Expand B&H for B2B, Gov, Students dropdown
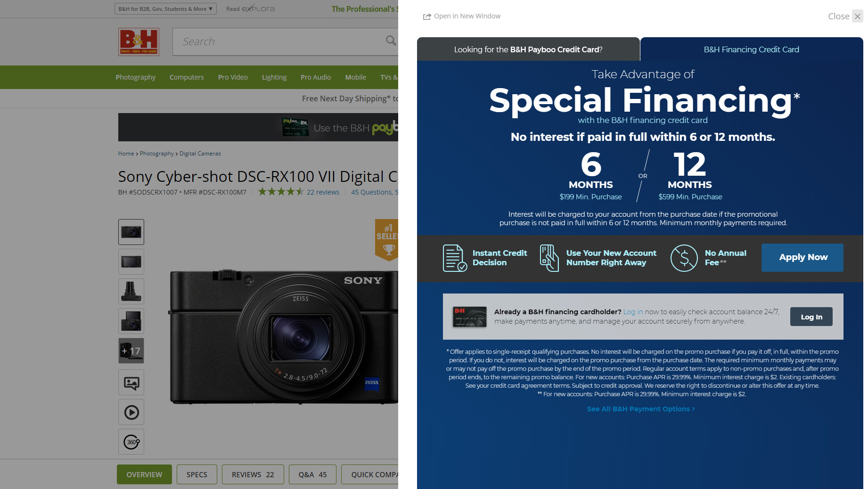868x489 pixels. pyautogui.click(x=165, y=8)
